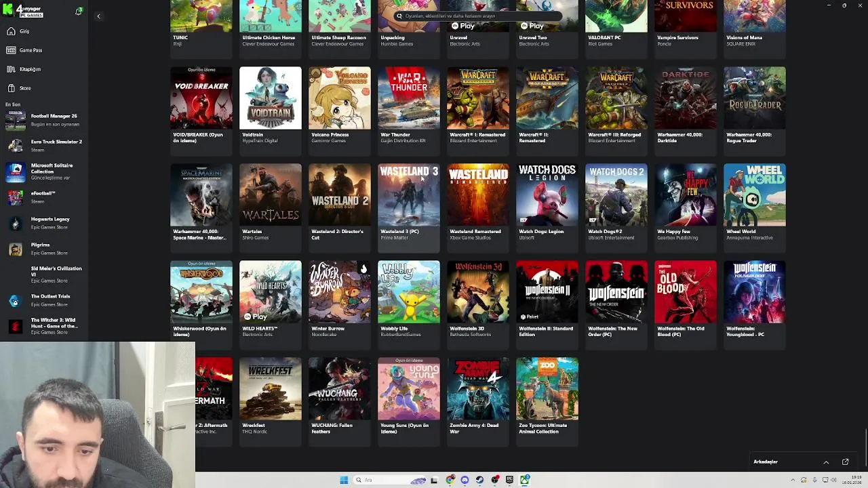Click the 'Visions of Mana' title text

point(744,38)
